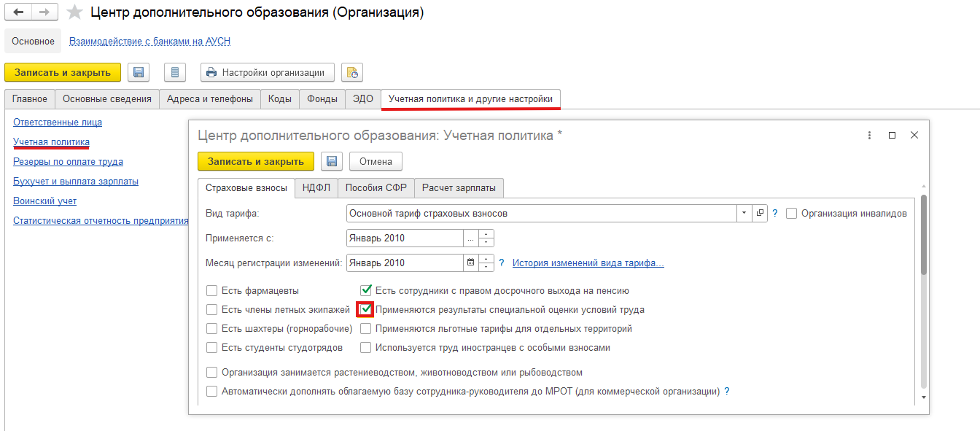Click Записать и закрыть in Учетная политика dialog
Screen dimensions: 980x431
(x=256, y=161)
